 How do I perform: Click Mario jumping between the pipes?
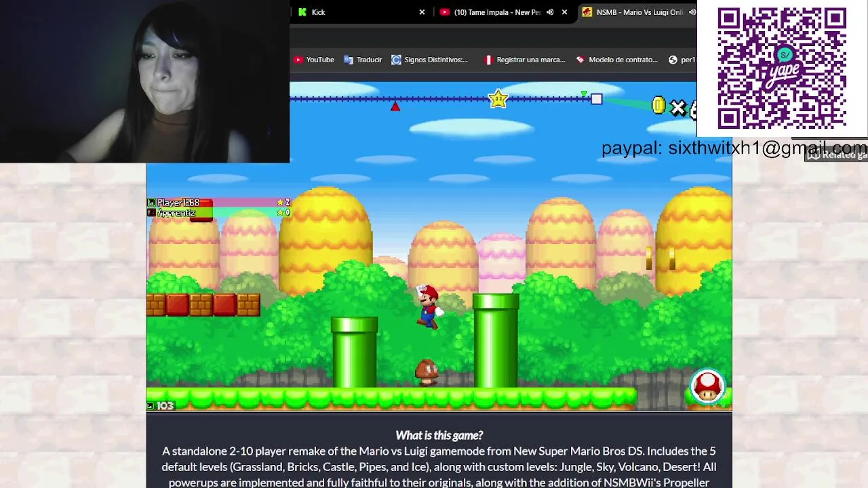coord(429,306)
